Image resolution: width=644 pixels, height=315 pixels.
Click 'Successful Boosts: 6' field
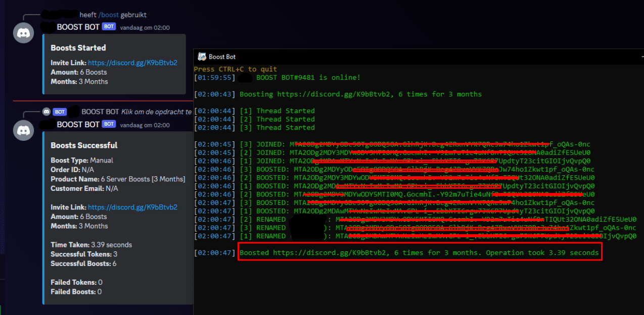(x=83, y=264)
